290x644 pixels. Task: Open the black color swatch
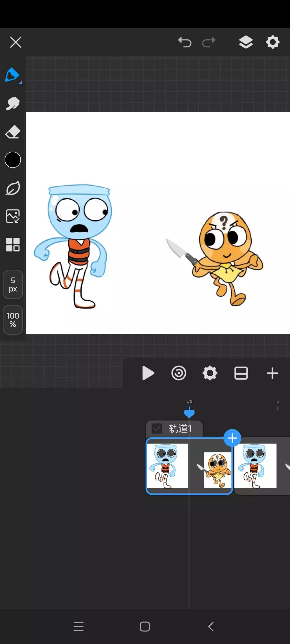tap(13, 160)
